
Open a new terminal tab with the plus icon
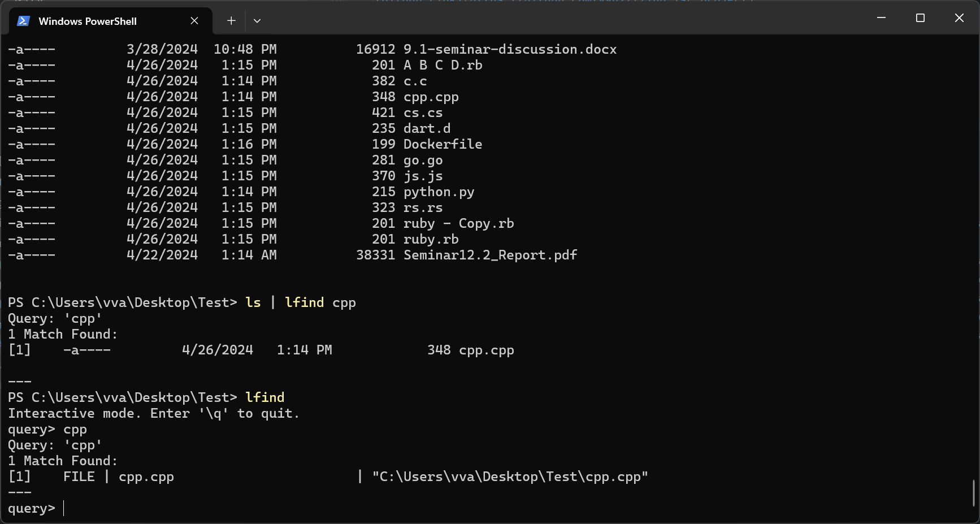[x=231, y=20]
